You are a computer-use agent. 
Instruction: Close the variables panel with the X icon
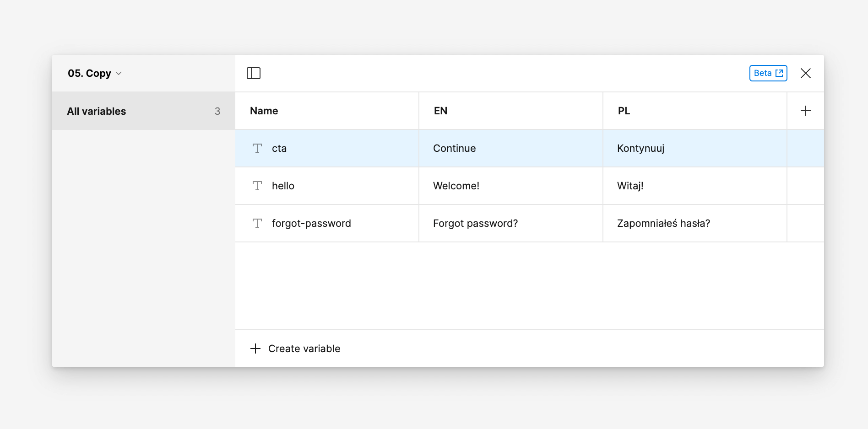806,73
